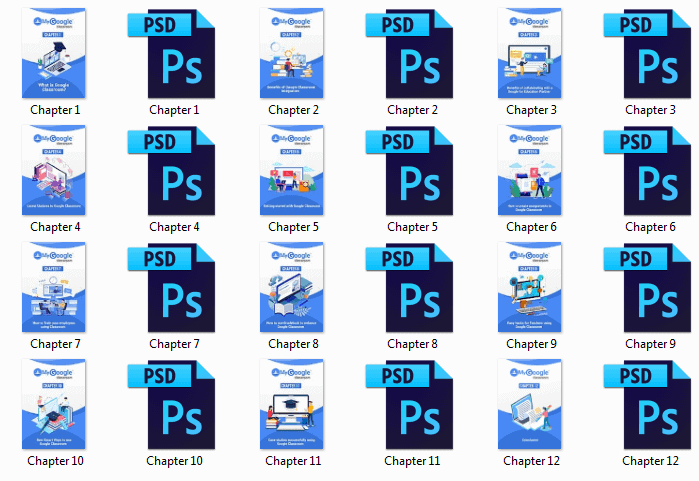699x481 pixels.
Task: Click the Chapter 3 PSD file icon
Action: 648,53
